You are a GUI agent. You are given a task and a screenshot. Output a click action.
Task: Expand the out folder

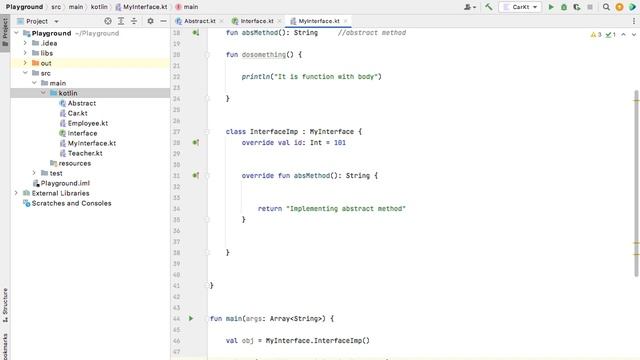pos(25,63)
